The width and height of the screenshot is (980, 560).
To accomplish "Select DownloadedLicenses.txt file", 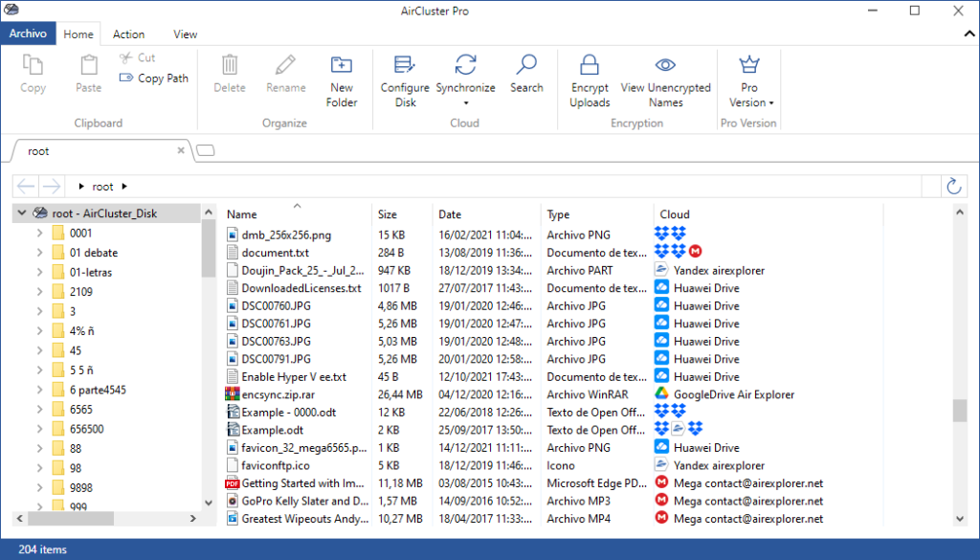I will [x=301, y=288].
